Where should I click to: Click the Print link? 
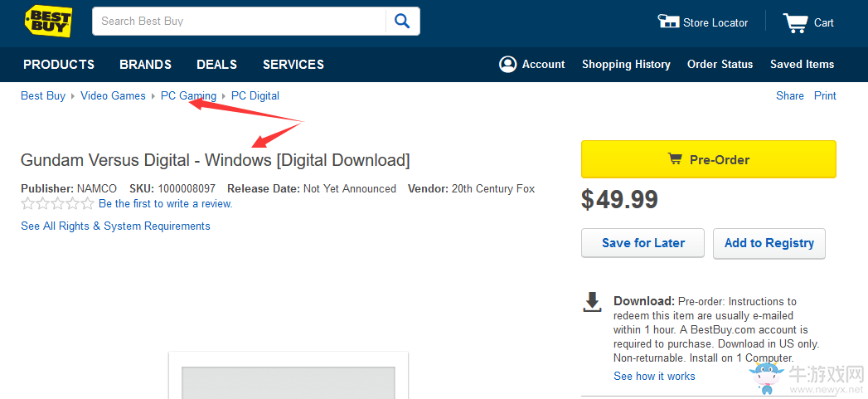click(825, 96)
